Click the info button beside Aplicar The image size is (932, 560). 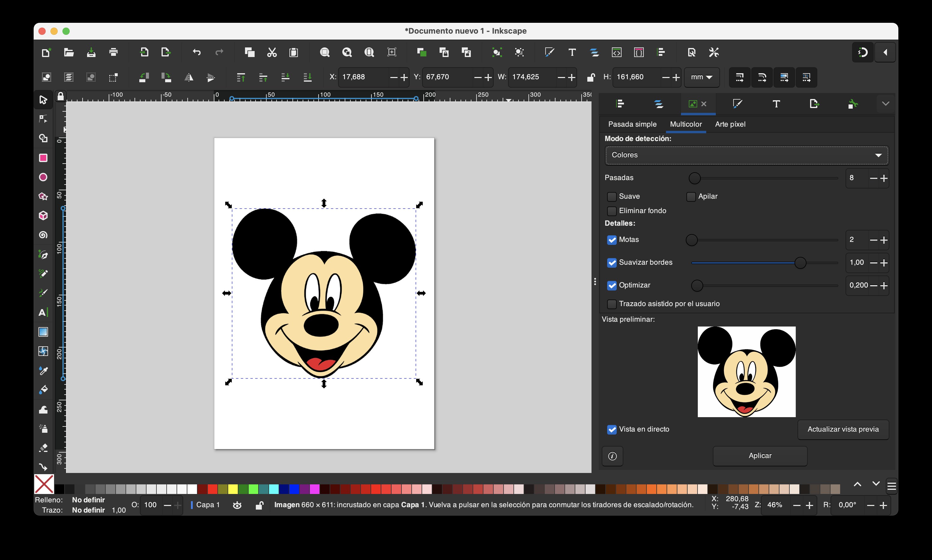point(612,456)
